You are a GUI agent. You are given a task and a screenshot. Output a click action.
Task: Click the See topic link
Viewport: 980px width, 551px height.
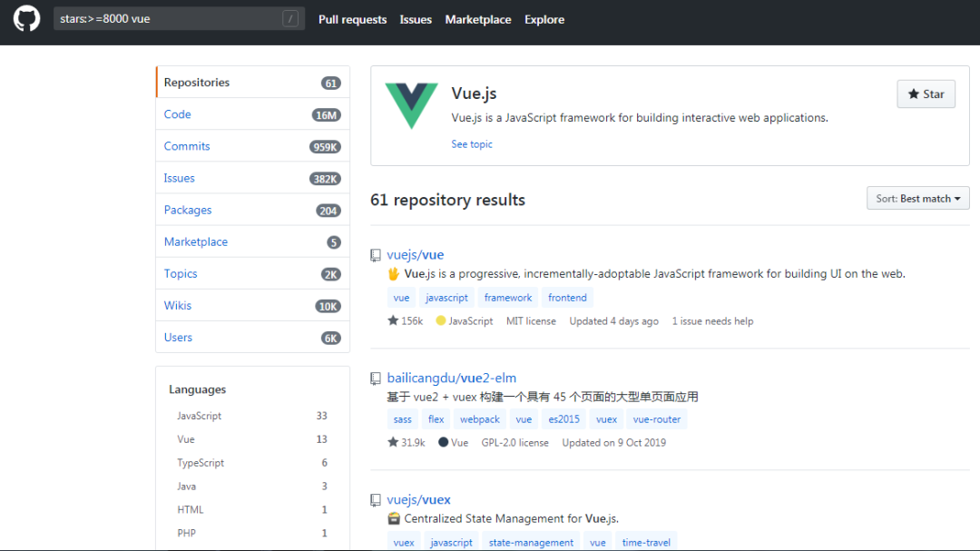tap(472, 144)
